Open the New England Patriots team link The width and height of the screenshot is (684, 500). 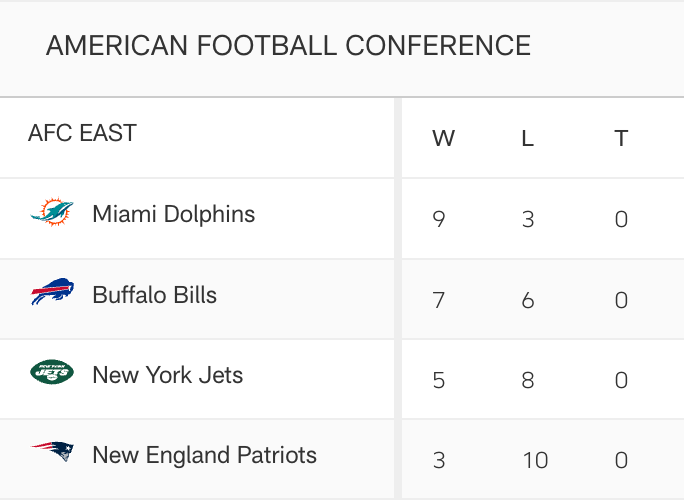[x=204, y=455]
